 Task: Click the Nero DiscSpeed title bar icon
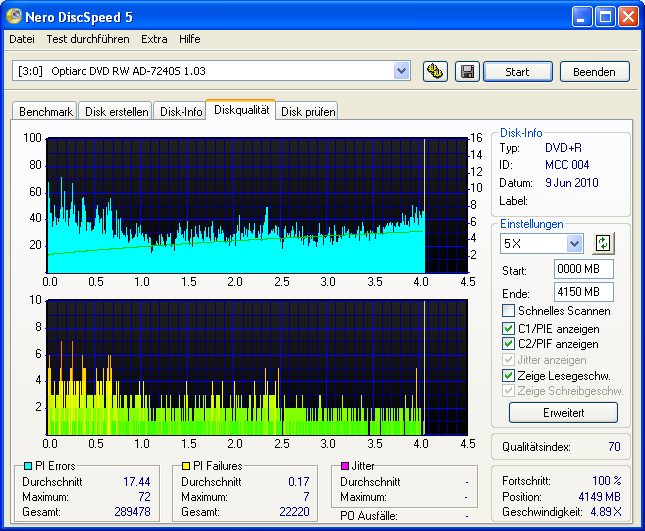point(14,16)
